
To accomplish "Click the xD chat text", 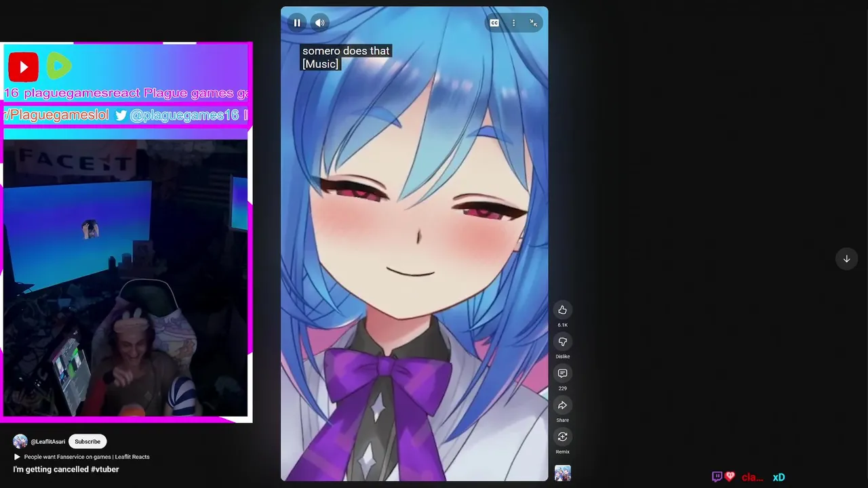I will 778,477.
